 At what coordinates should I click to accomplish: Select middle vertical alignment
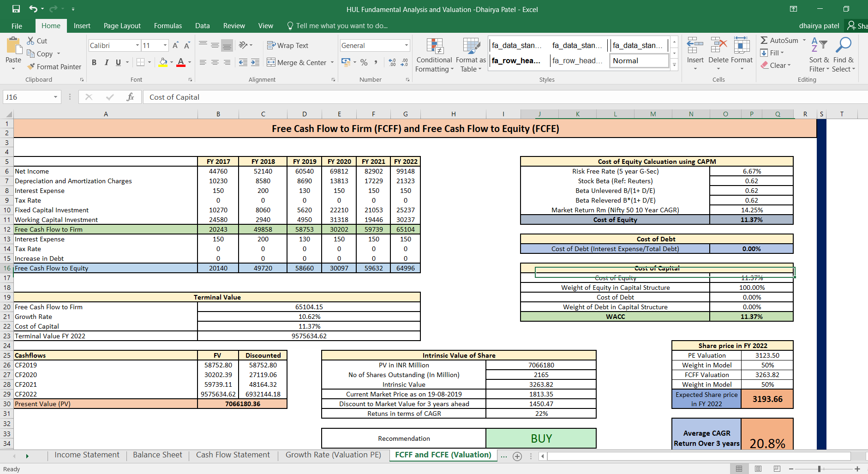[215, 45]
